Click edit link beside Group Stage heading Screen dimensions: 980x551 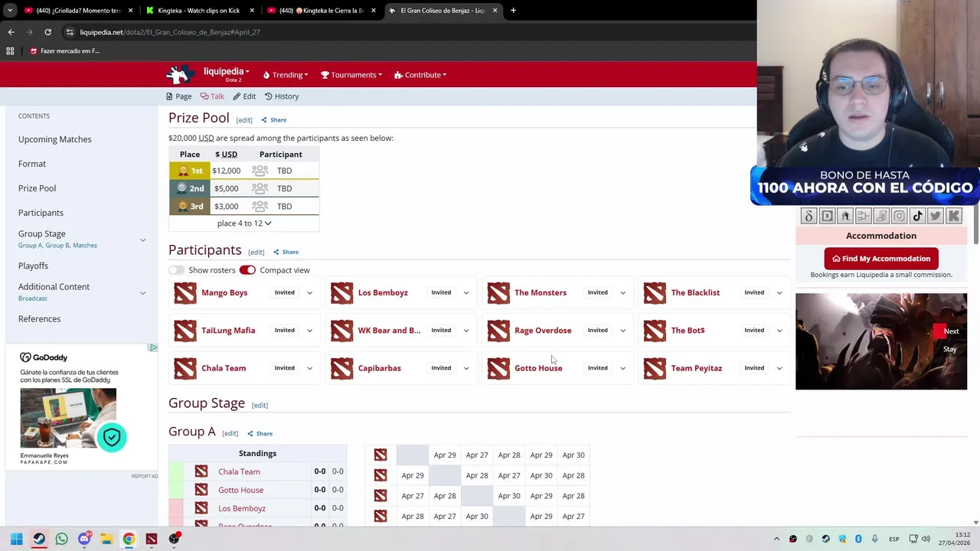click(x=260, y=406)
